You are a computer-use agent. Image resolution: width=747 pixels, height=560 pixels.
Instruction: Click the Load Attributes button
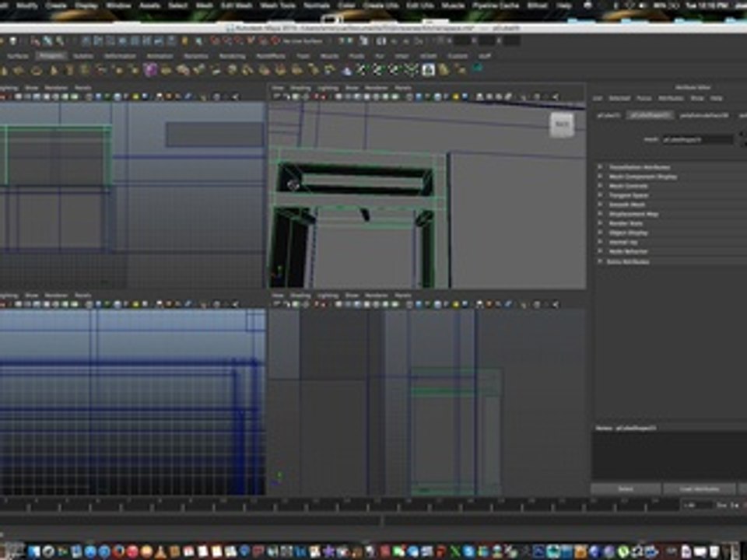point(700,489)
